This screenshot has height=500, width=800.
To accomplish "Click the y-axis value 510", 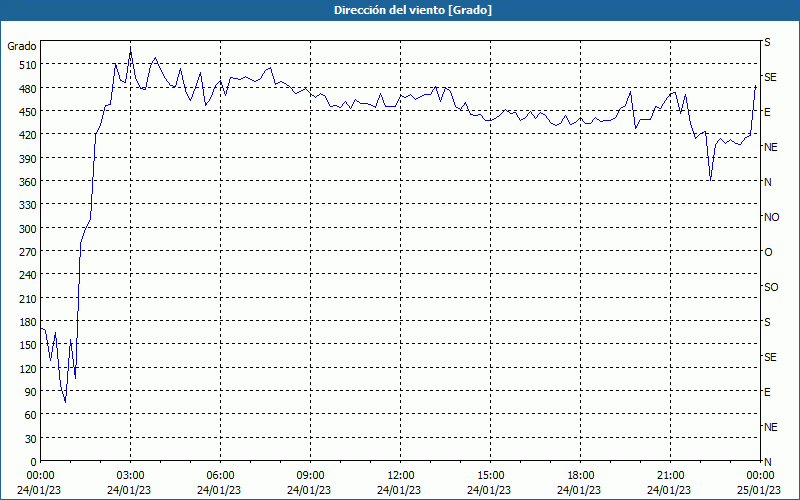I will [x=28, y=65].
